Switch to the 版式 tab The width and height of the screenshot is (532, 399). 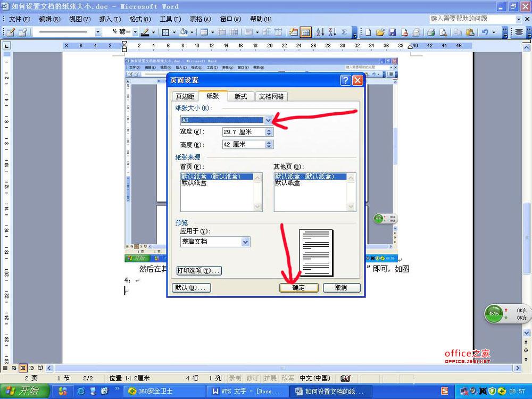[240, 97]
